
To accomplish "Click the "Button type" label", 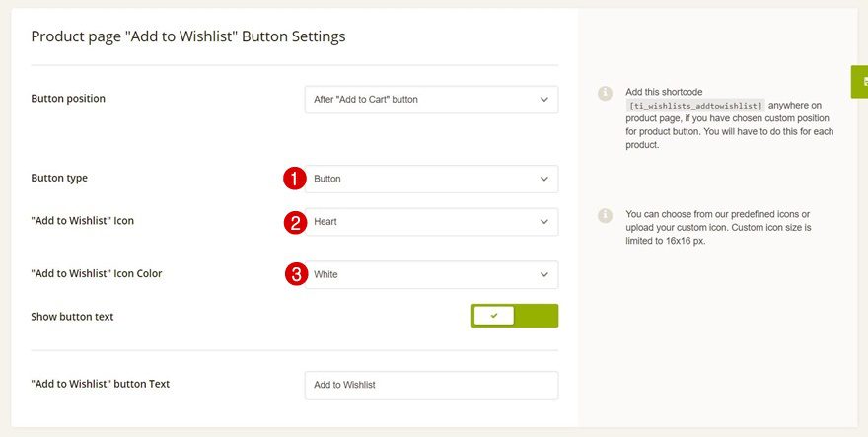I will coord(59,179).
